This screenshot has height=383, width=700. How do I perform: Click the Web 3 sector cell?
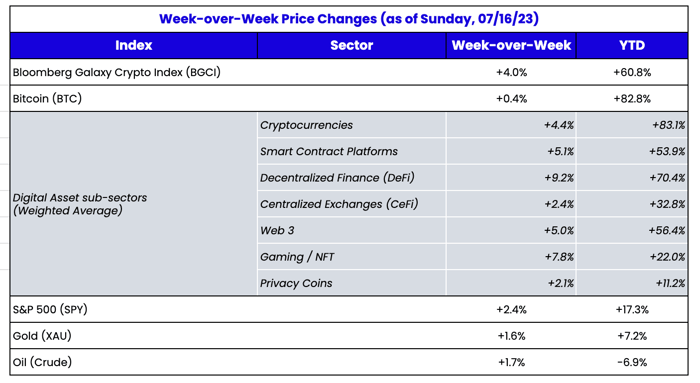(351, 230)
